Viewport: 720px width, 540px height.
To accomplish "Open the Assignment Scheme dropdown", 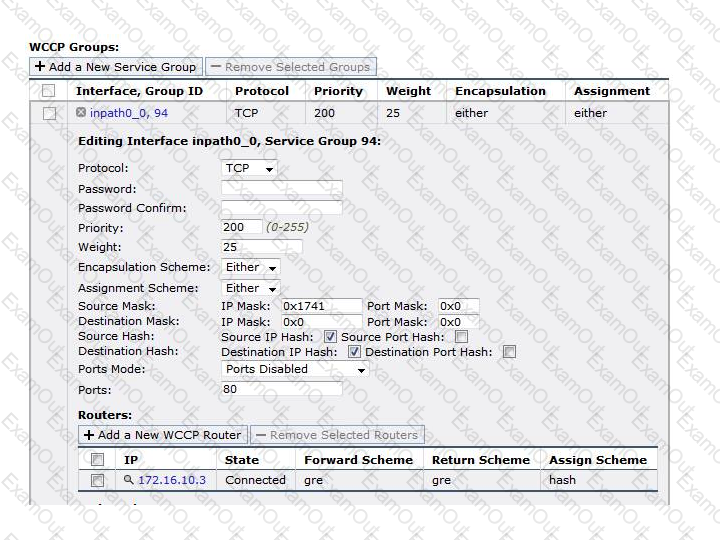I will click(251, 288).
